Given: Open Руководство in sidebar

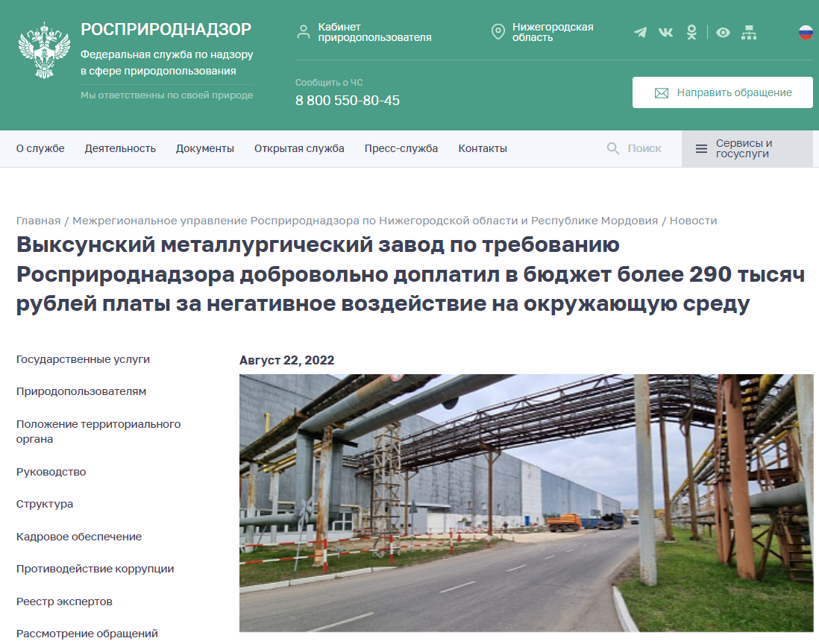Looking at the screenshot, I should 51,473.
